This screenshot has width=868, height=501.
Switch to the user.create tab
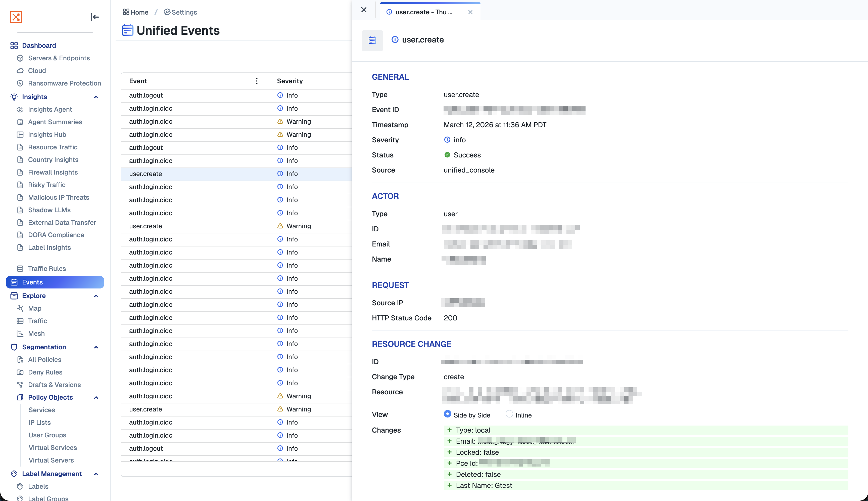coord(423,12)
